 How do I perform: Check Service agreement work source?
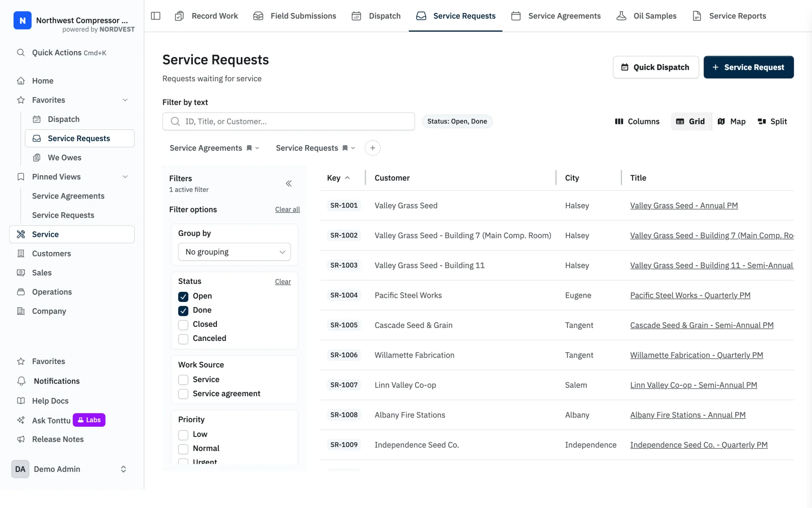[183, 394]
